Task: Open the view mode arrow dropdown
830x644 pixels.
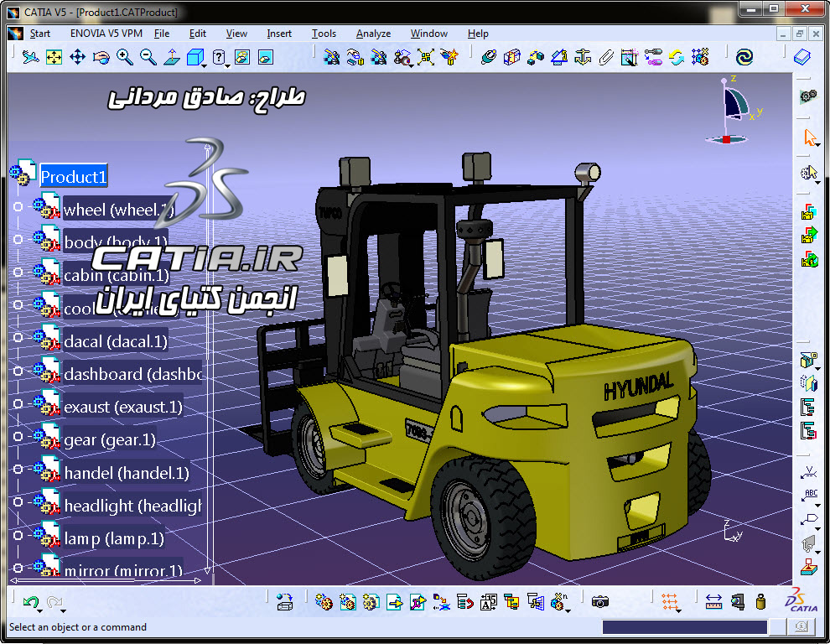Action: 227,66
